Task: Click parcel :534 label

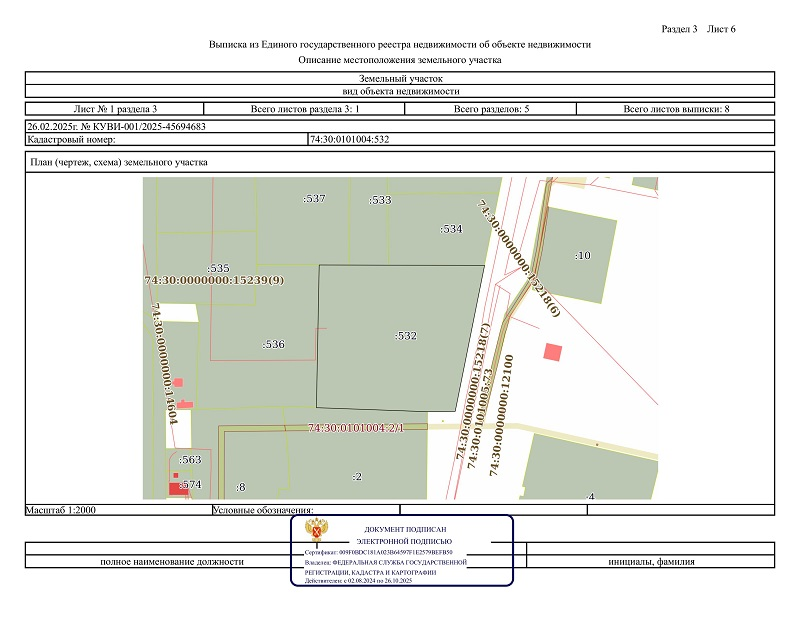Action: coord(452,229)
